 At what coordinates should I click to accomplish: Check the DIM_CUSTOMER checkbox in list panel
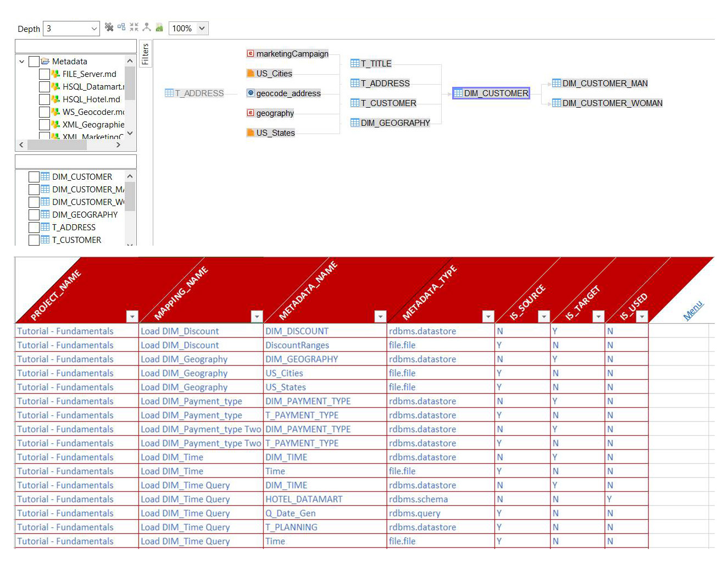pos(34,177)
